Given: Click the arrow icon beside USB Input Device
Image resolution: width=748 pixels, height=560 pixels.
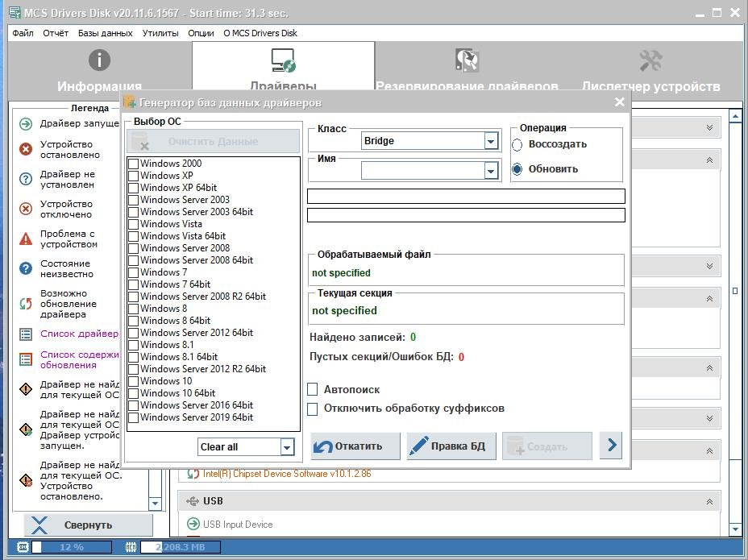Looking at the screenshot, I should point(193,525).
